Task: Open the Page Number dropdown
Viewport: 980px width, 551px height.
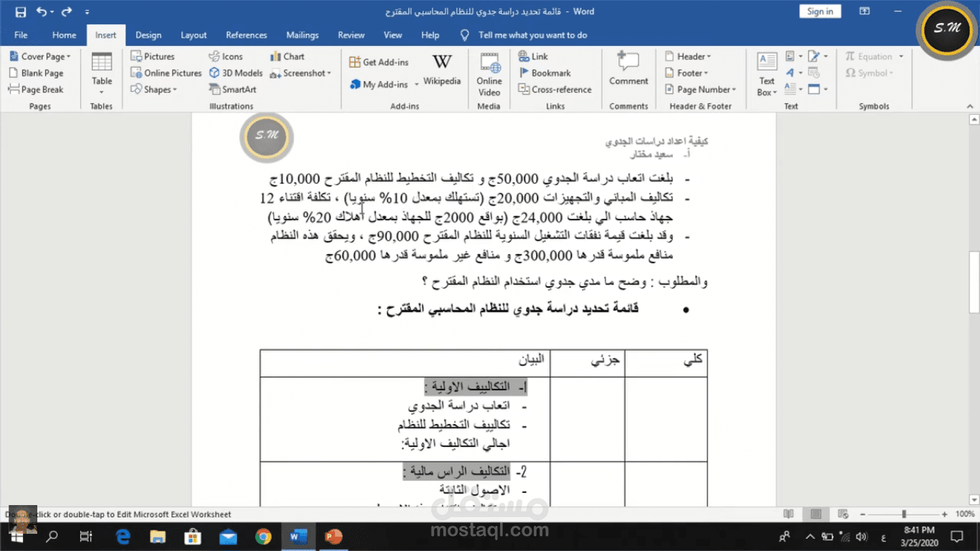Action: pyautogui.click(x=701, y=90)
